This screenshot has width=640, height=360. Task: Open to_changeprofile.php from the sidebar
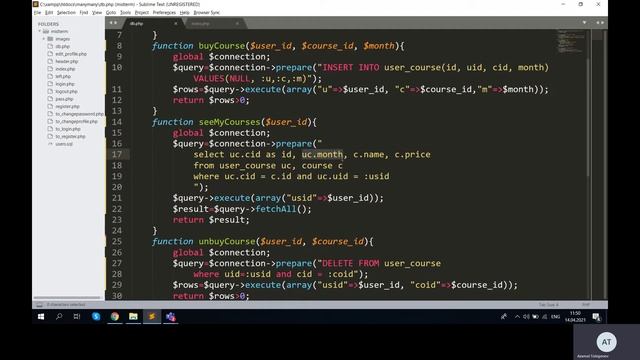click(76, 121)
